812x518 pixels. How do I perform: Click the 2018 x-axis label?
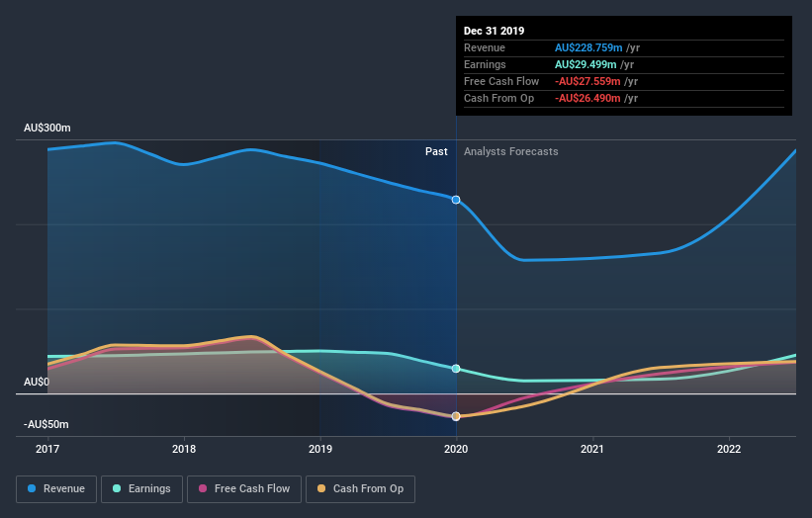click(184, 449)
